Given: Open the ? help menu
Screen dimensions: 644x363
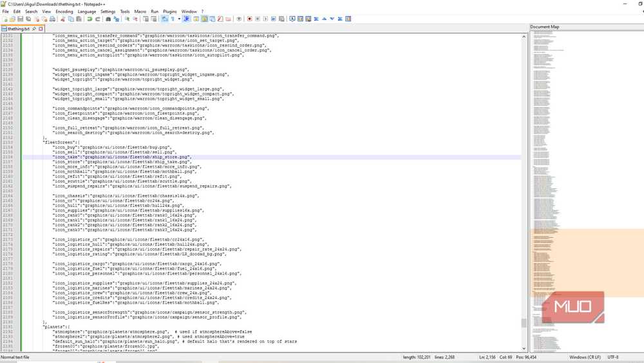Looking at the screenshot, I should click(202, 12).
